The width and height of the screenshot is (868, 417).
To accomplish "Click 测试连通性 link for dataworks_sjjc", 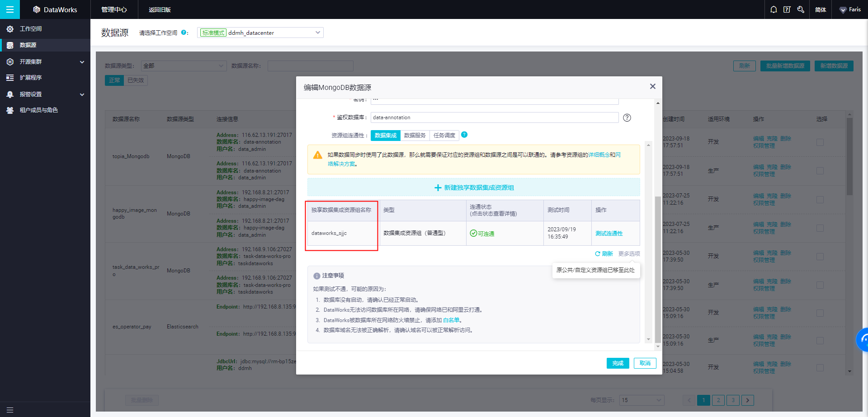I will coord(609,234).
